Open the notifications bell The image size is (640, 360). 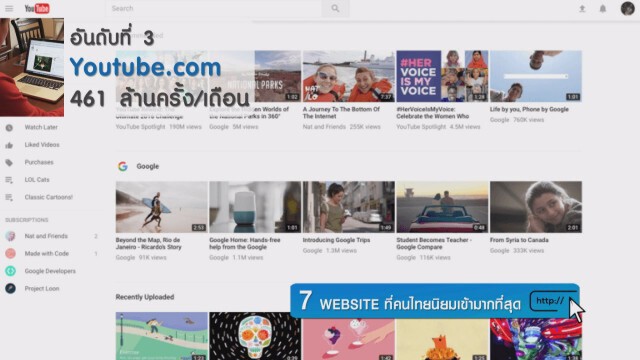tap(603, 9)
